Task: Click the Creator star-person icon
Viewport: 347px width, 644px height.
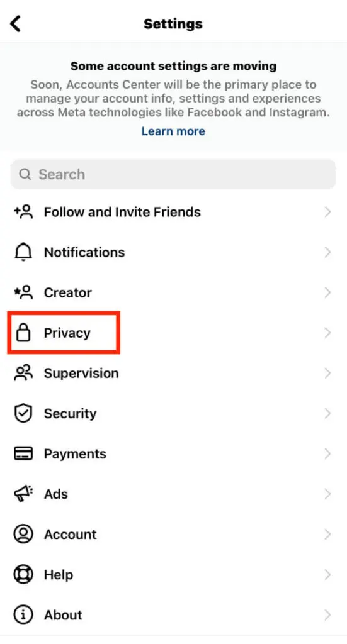Action: click(x=23, y=292)
